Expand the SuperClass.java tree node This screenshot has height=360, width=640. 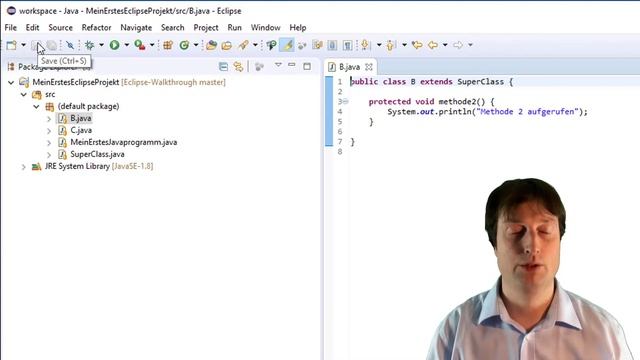point(49,155)
